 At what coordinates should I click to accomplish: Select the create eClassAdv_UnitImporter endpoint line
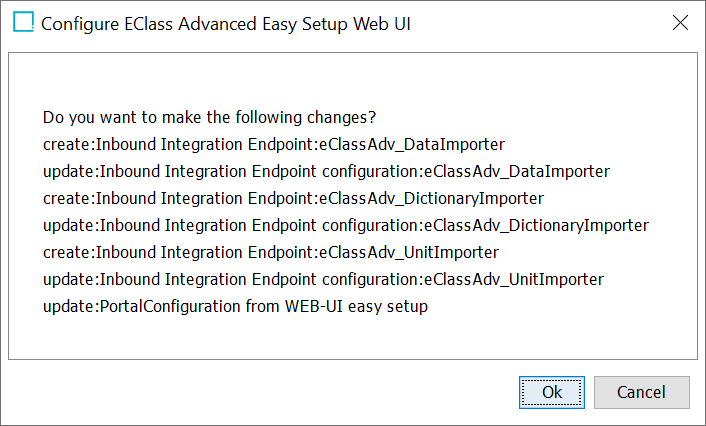coord(271,253)
